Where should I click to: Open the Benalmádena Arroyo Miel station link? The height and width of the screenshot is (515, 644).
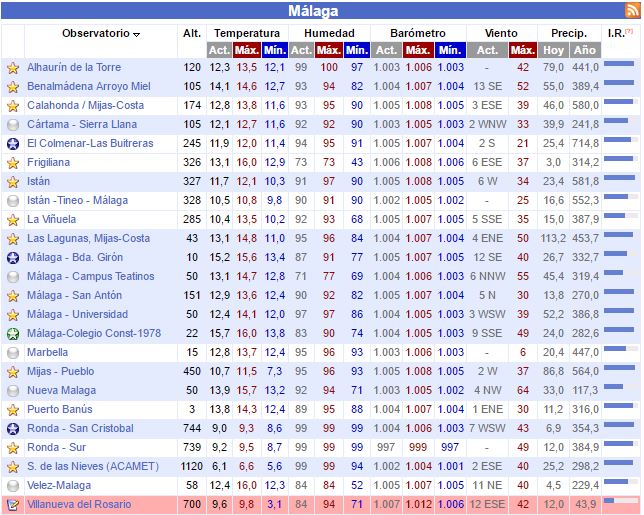point(89,86)
